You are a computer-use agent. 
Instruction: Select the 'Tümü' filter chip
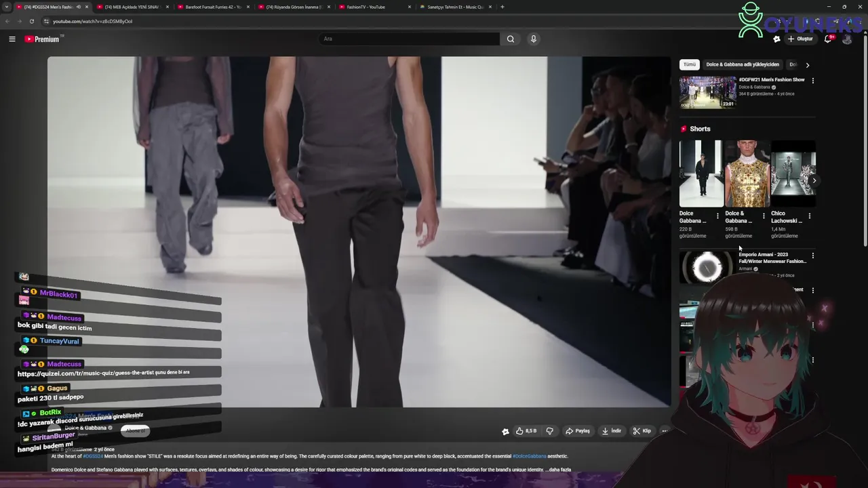690,64
